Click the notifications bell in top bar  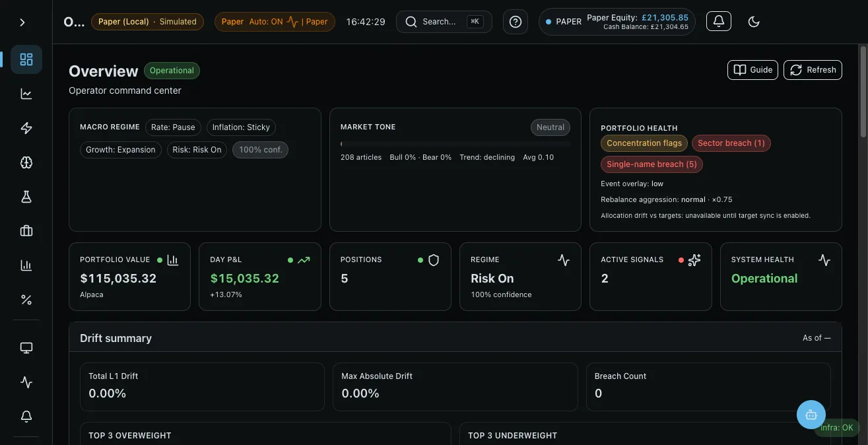pos(719,21)
